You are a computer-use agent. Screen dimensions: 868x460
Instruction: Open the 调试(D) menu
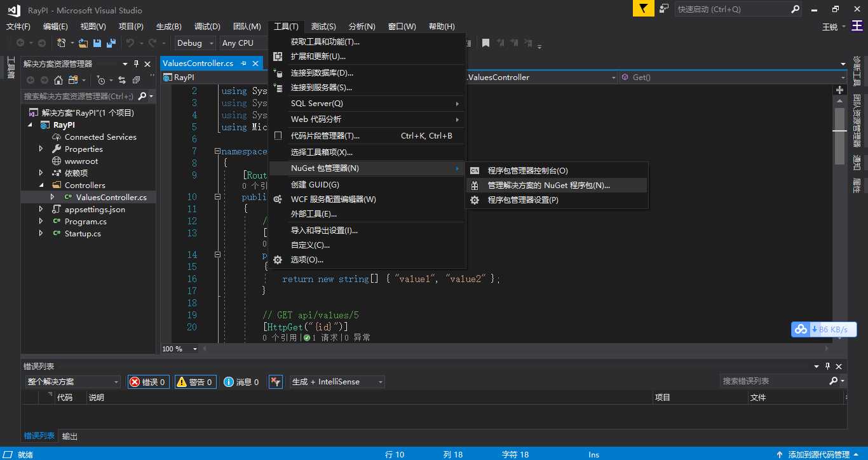tap(207, 27)
